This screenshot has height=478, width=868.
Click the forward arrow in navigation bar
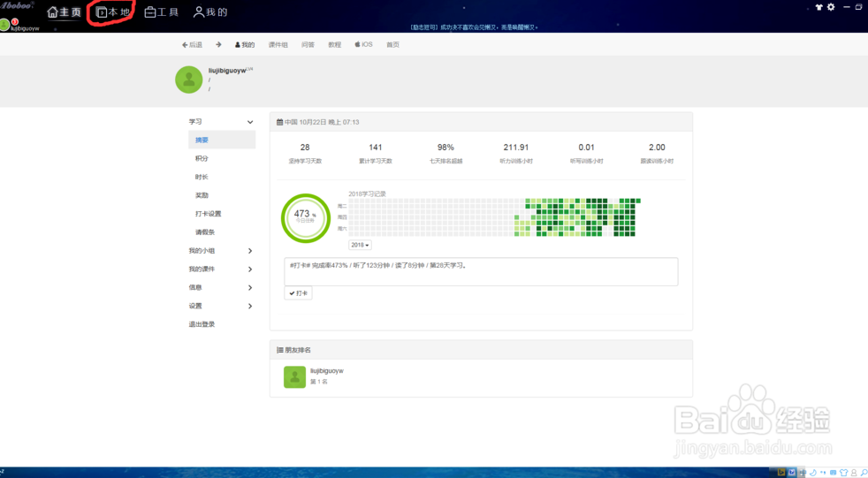[x=218, y=44]
